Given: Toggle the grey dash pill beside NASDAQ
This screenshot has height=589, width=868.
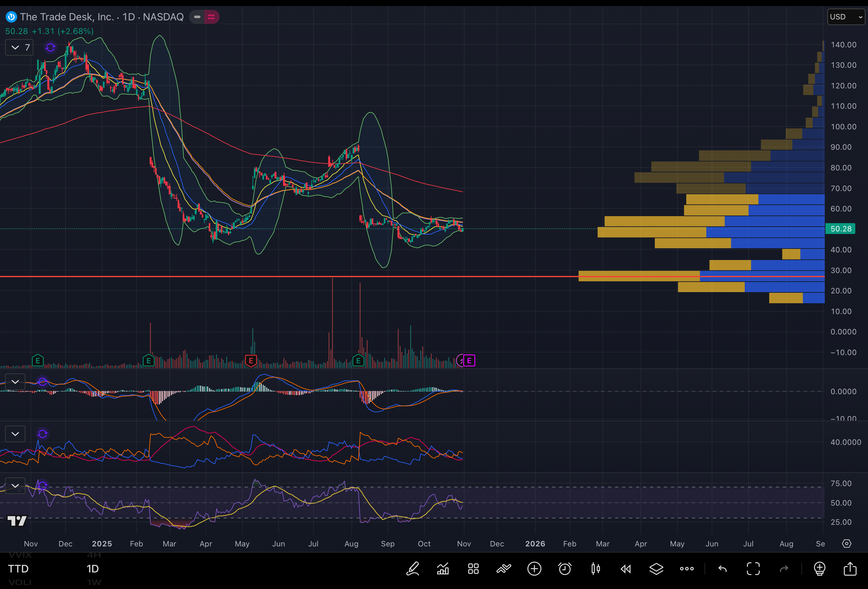Looking at the screenshot, I should point(197,17).
